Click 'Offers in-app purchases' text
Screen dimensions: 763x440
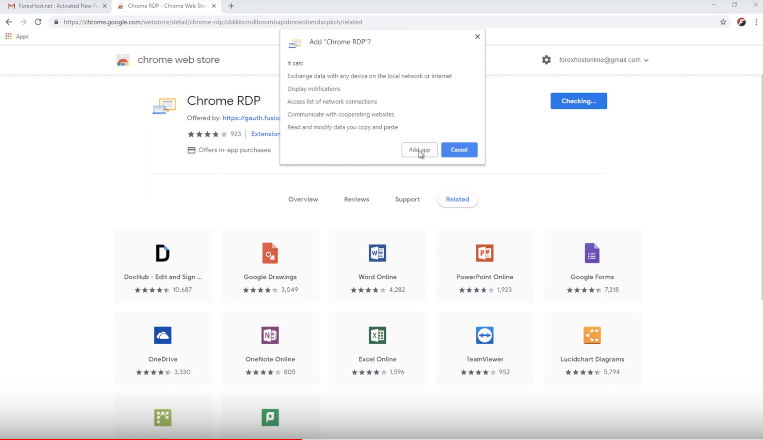pyautogui.click(x=234, y=150)
